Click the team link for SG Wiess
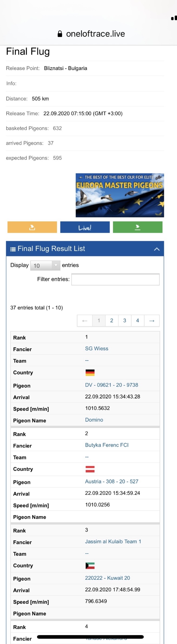Image resolution: width=177 pixels, height=644 pixels. (x=87, y=360)
